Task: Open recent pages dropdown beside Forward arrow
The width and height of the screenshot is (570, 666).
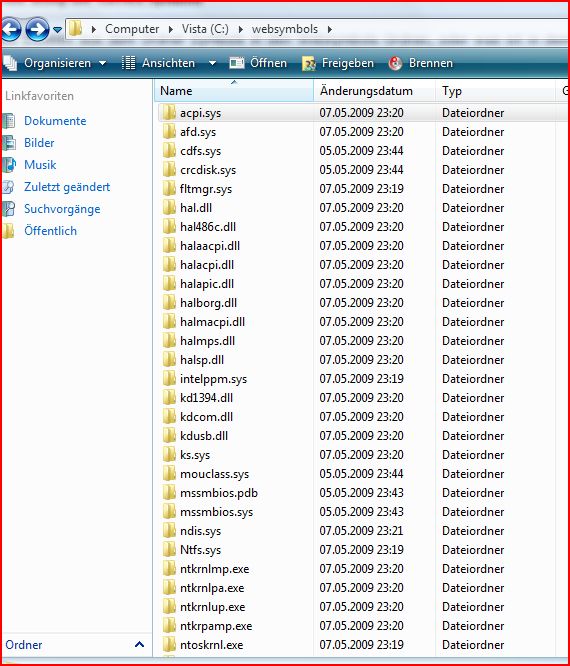Action: point(57,30)
